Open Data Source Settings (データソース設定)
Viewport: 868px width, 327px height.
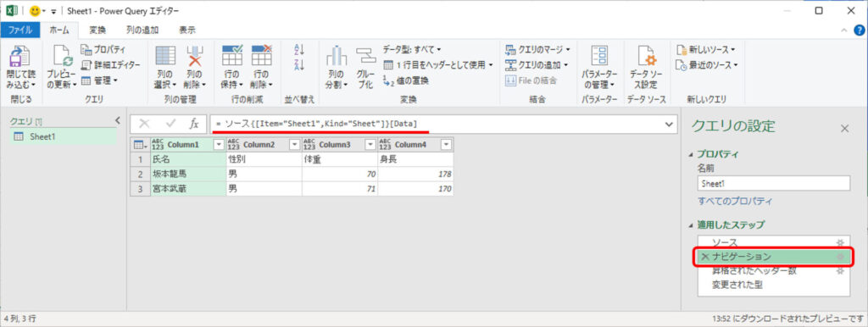tap(646, 56)
